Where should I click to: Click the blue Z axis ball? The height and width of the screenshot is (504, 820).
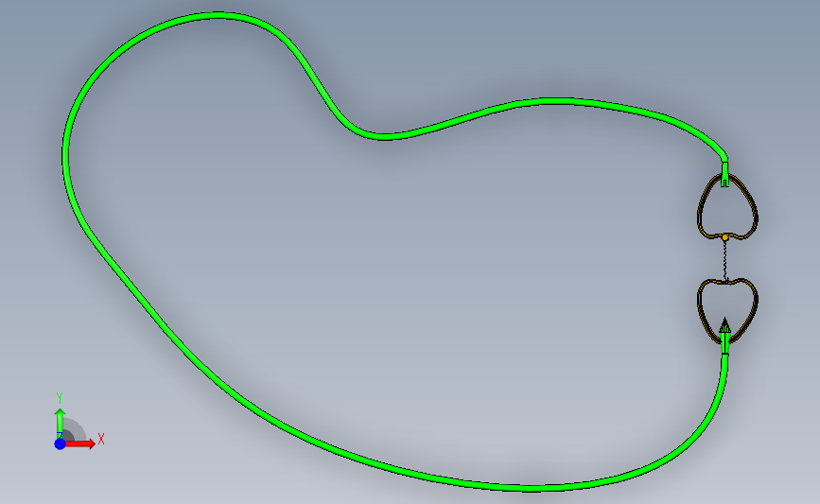pos(61,443)
